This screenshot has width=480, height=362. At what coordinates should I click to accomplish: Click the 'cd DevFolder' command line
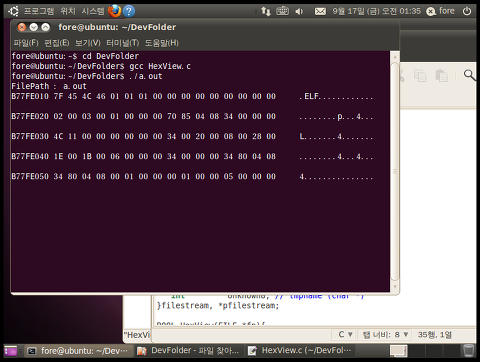click(x=75, y=56)
